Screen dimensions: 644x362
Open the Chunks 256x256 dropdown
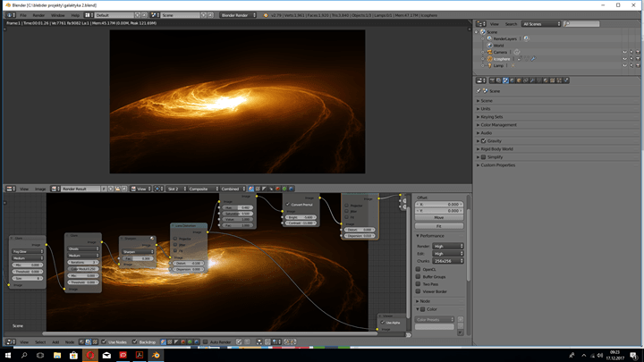pos(448,261)
